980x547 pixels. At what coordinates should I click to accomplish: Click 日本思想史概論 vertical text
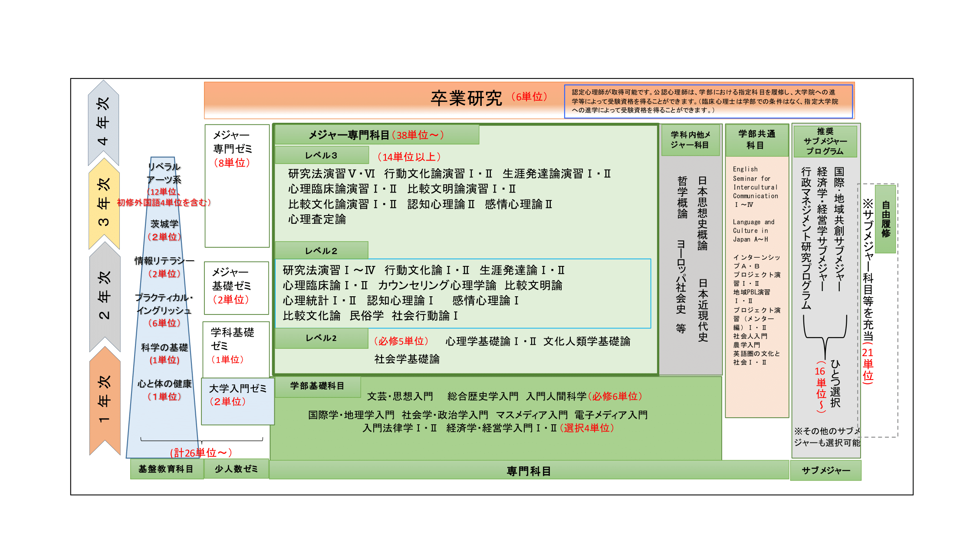pos(703,213)
